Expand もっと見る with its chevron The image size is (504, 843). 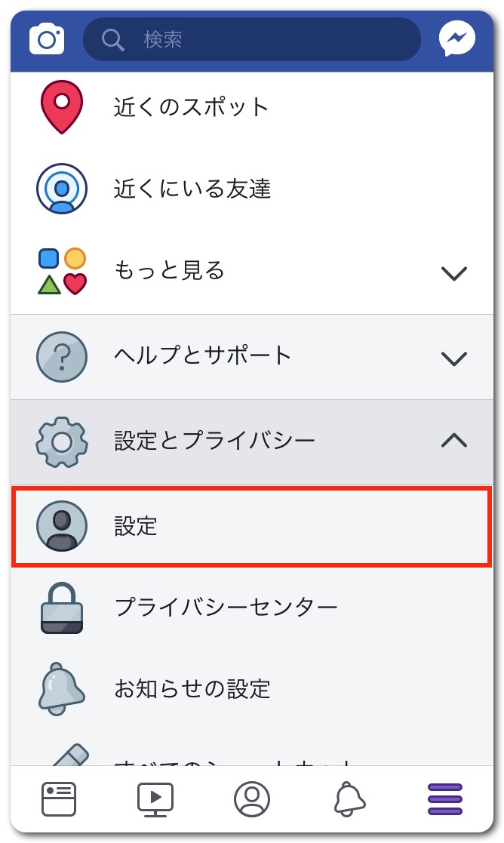pyautogui.click(x=453, y=272)
